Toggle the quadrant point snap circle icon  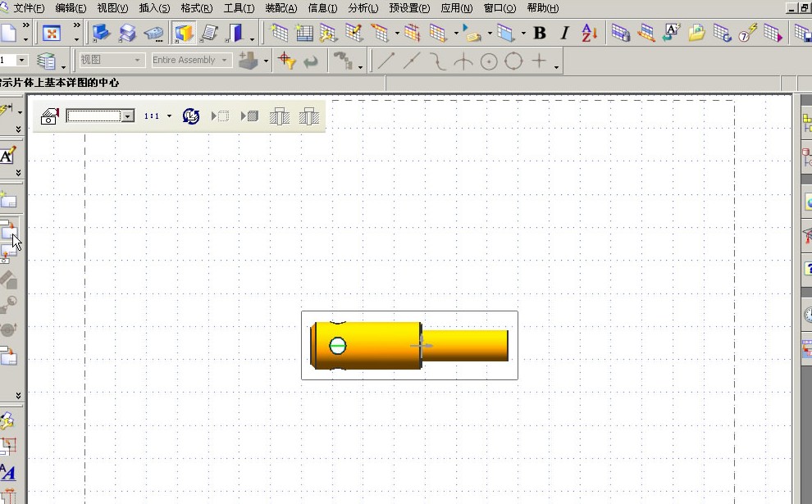coord(513,61)
